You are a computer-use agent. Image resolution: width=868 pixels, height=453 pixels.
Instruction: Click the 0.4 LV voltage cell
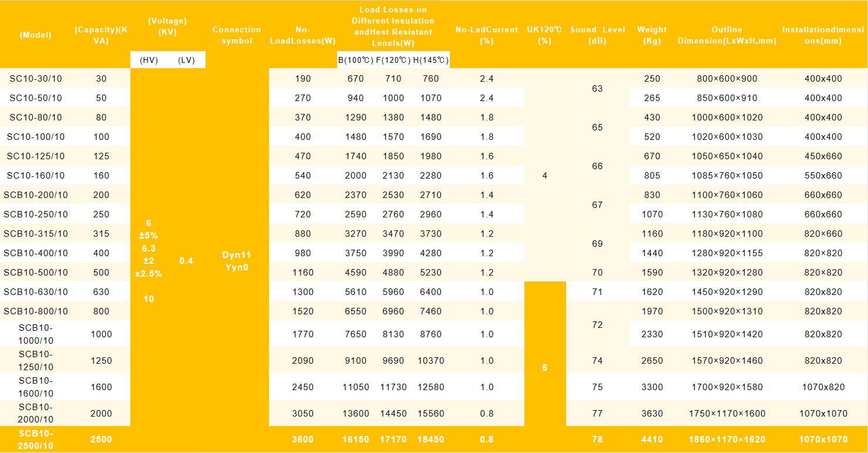tap(186, 261)
